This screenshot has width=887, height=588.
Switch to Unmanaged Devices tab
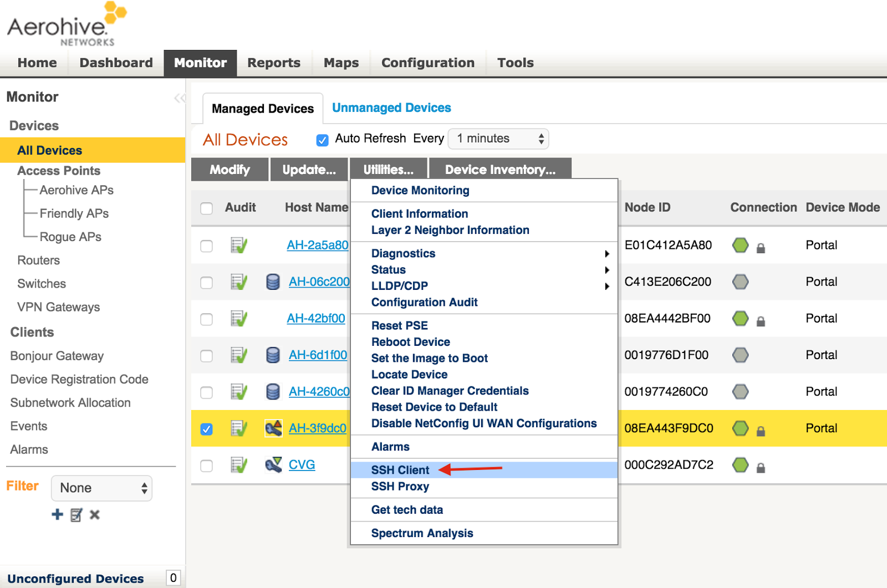coord(391,108)
